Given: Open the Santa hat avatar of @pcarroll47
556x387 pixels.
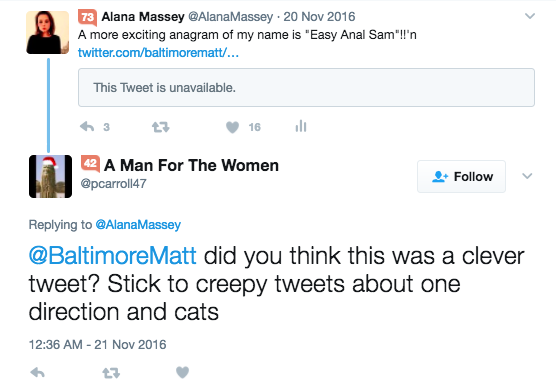Looking at the screenshot, I should (x=50, y=176).
